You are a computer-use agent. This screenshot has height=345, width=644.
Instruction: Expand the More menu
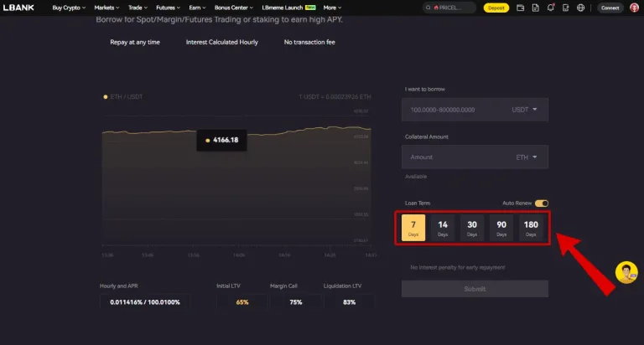tap(332, 8)
